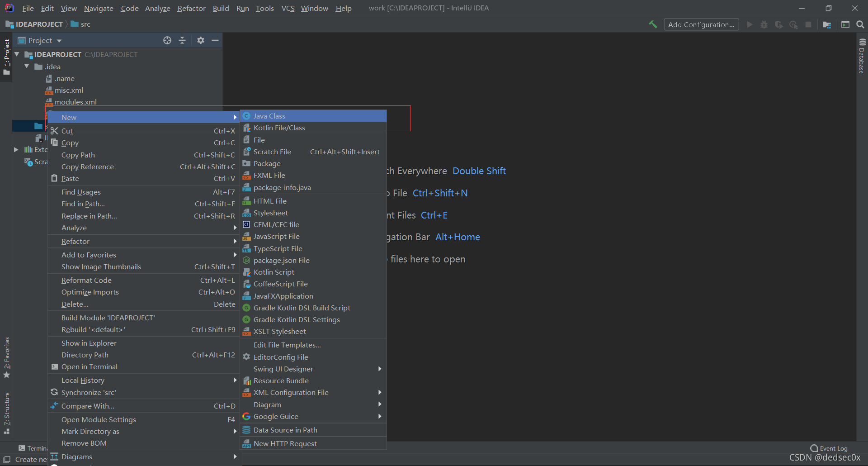Click src breadcrumb in navigation bar
Image resolution: width=868 pixels, height=466 pixels.
click(x=81, y=24)
